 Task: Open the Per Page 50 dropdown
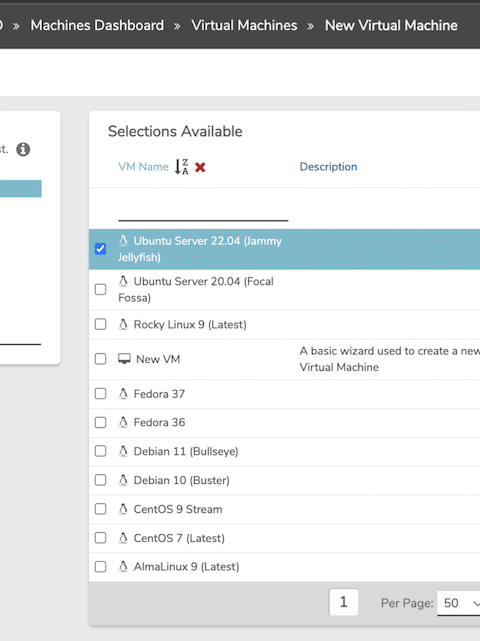[x=459, y=603]
